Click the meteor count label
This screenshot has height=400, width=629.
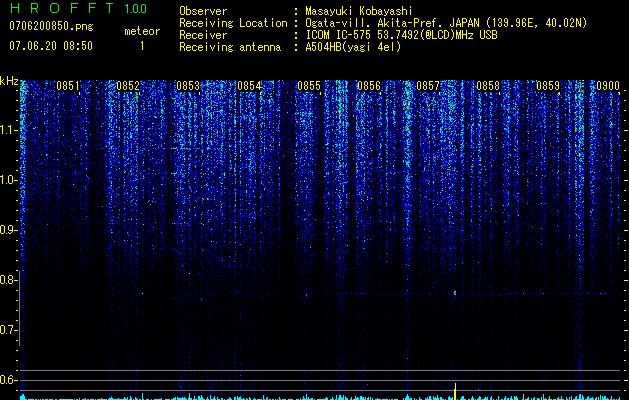[x=142, y=31]
